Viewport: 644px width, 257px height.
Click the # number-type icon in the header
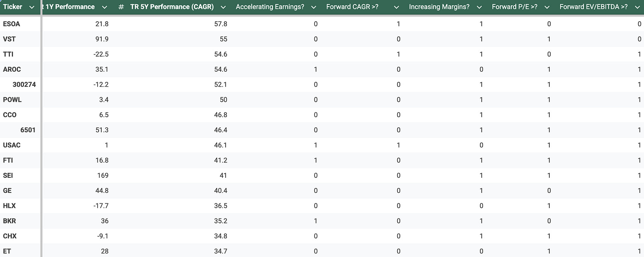point(121,7)
